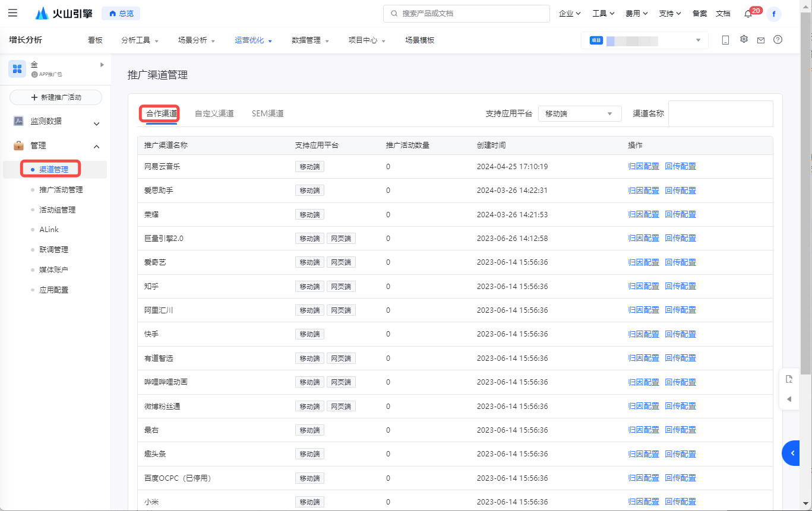This screenshot has height=511, width=812.
Task: Open the 数据管理 menu
Action: tap(310, 40)
